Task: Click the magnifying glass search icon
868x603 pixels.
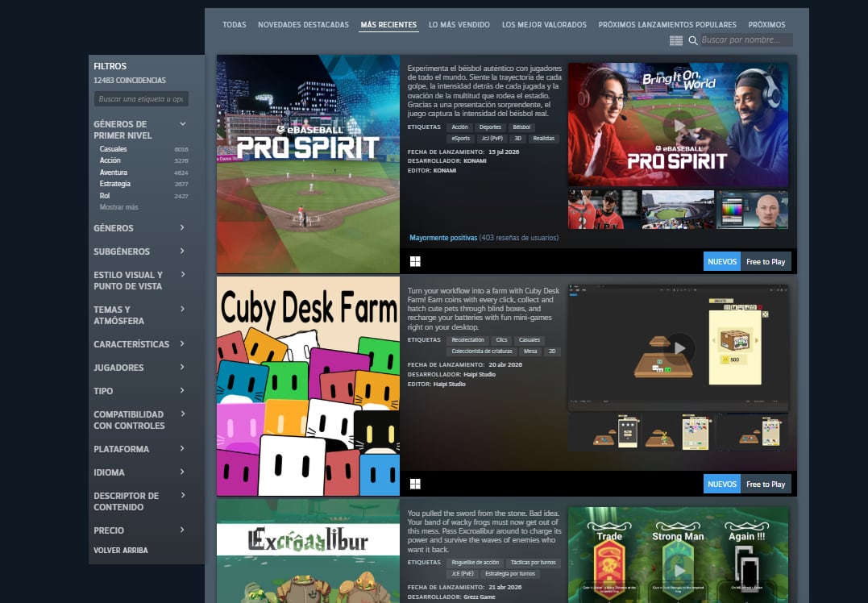Action: click(693, 40)
